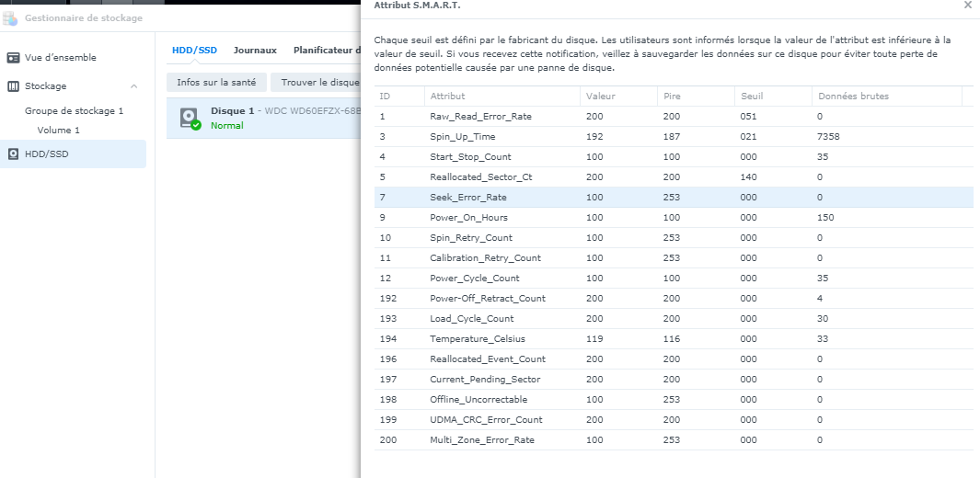Click raw data value 150
980x478 pixels.
(x=825, y=218)
